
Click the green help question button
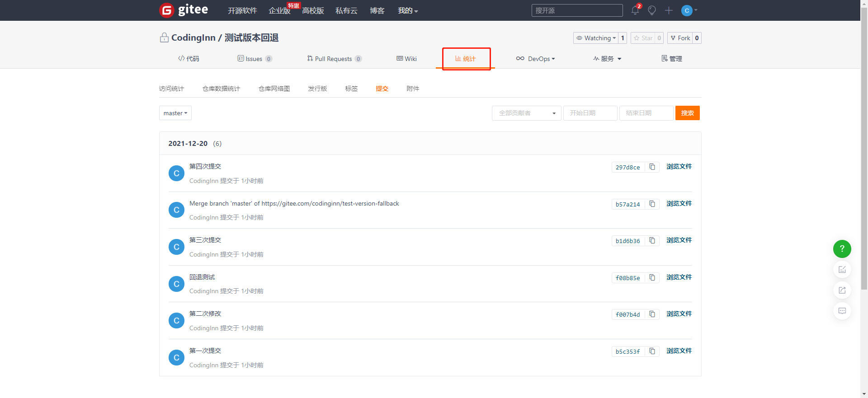[x=842, y=249]
